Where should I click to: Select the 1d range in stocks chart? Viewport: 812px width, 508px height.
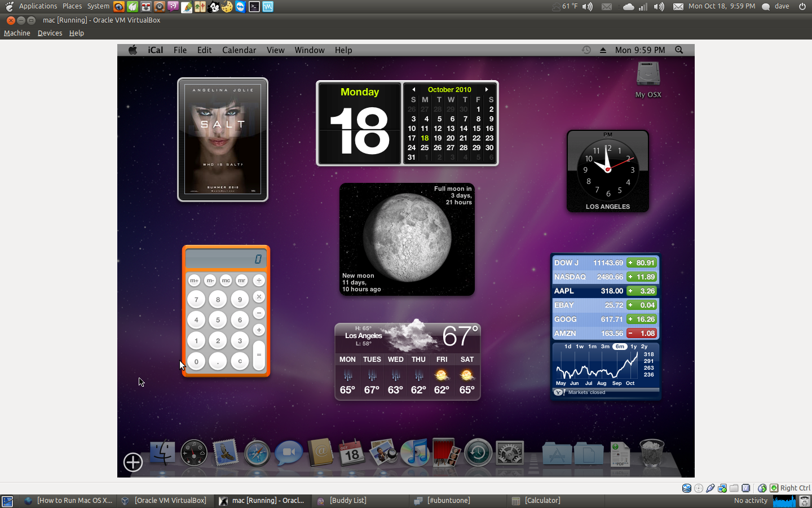[x=568, y=347]
